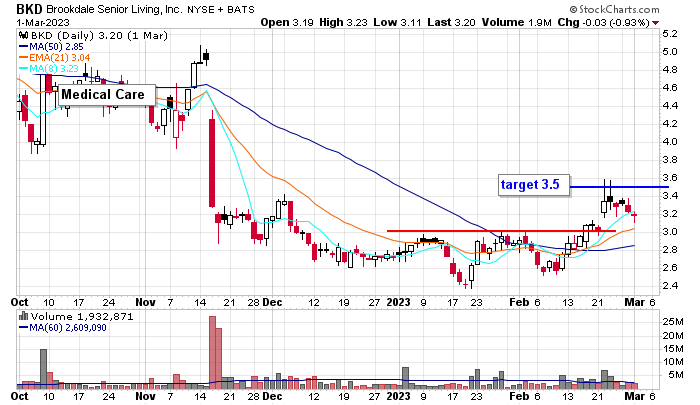This screenshot has height=405, width=700.
Task: Click the Brookdale Senior Living, Inc. company name
Action: pyautogui.click(x=114, y=9)
